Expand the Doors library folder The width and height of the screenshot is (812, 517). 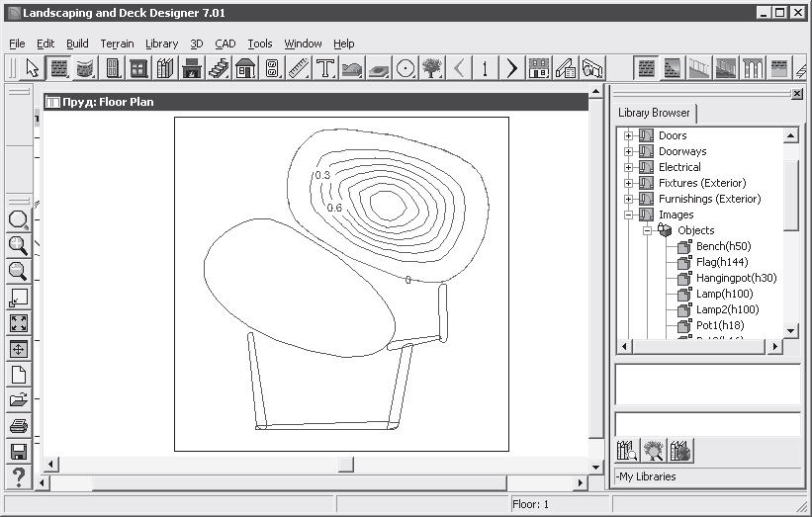pyautogui.click(x=628, y=135)
